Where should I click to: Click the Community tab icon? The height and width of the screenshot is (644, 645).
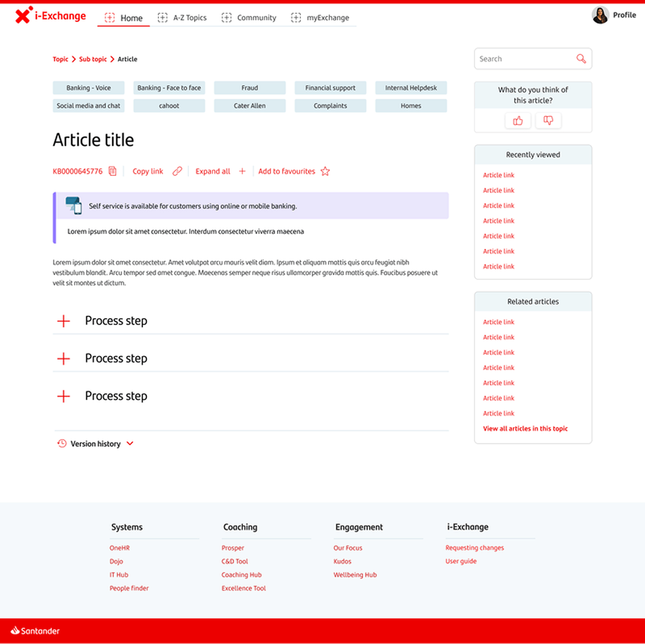coord(227,17)
